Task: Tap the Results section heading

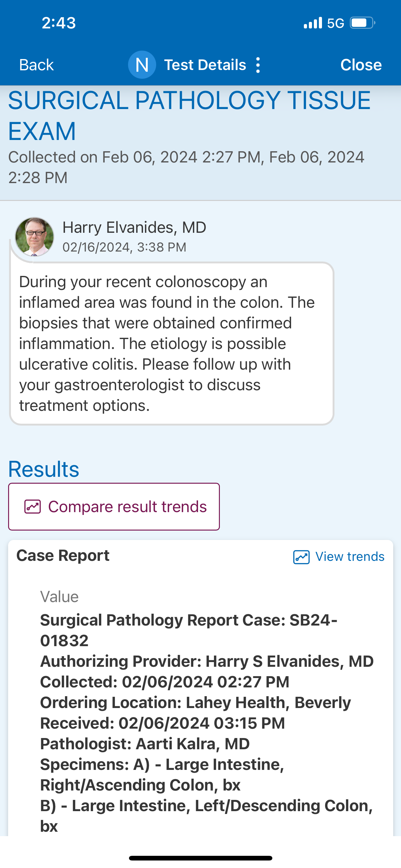Action: [x=44, y=469]
